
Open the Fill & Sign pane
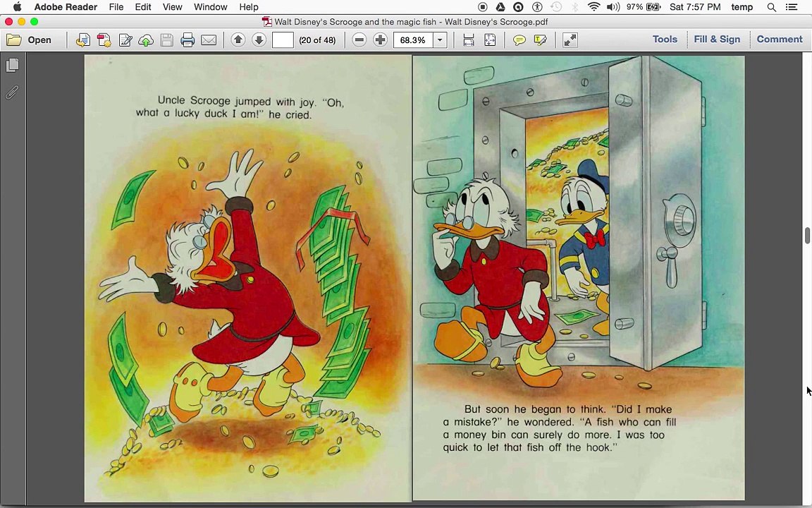(x=717, y=40)
